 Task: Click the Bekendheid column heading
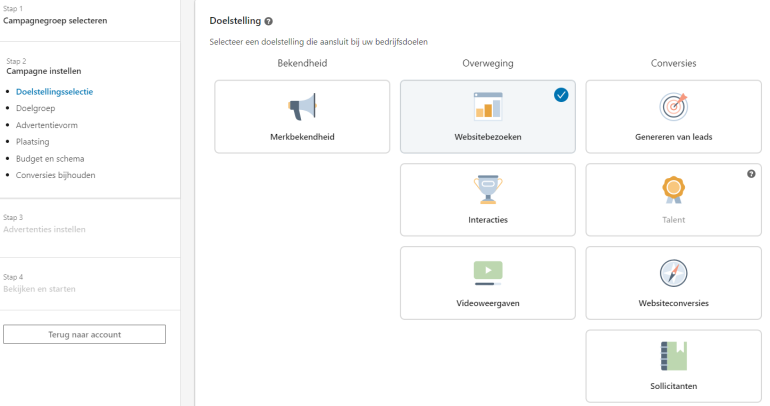(x=302, y=63)
